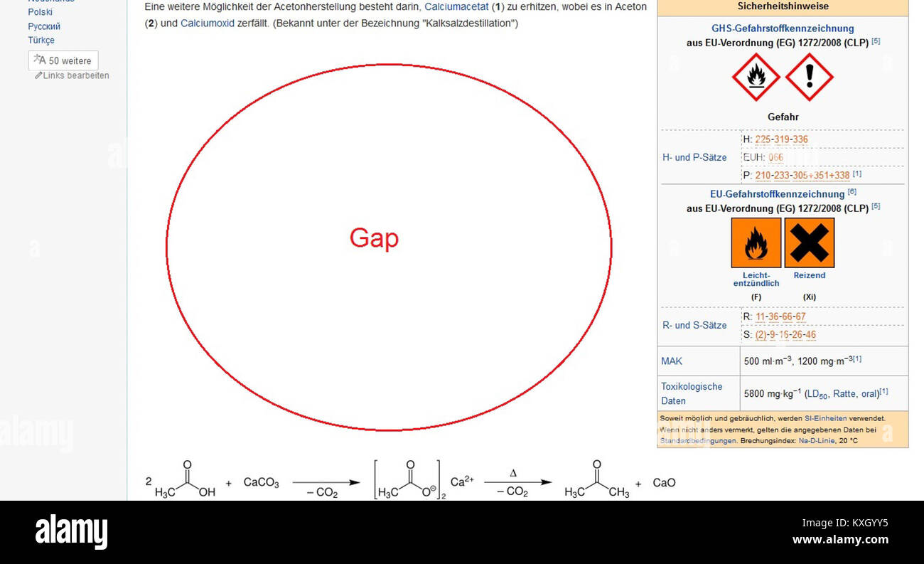This screenshot has width=924, height=564.
Task: Switch to the Türkçe language version
Action: (x=41, y=41)
